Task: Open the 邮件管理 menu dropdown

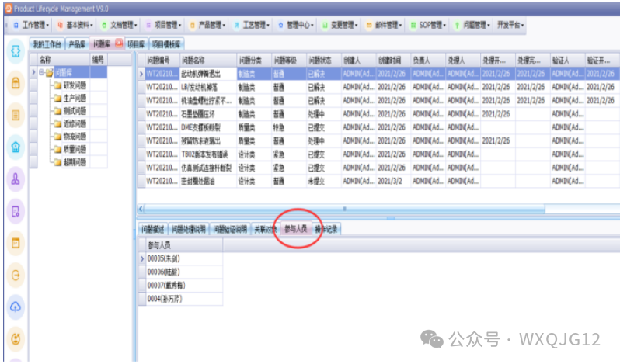Action: pyautogui.click(x=384, y=25)
